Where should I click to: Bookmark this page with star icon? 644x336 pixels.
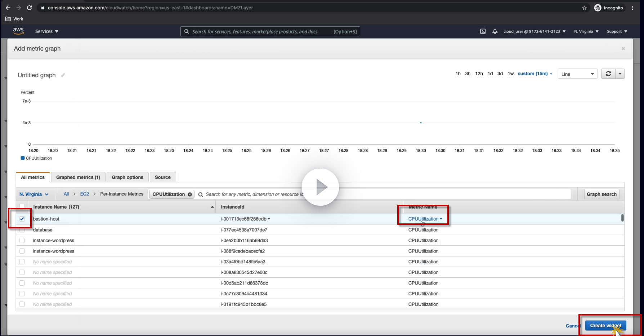coord(584,8)
